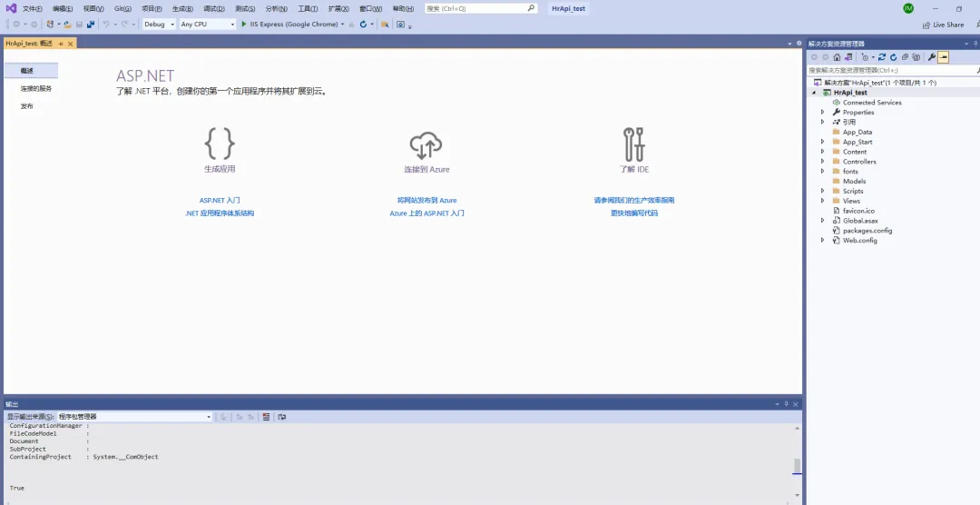980x505 pixels.
Task: Open IIS Express target dropdown arrow
Action: [x=342, y=25]
